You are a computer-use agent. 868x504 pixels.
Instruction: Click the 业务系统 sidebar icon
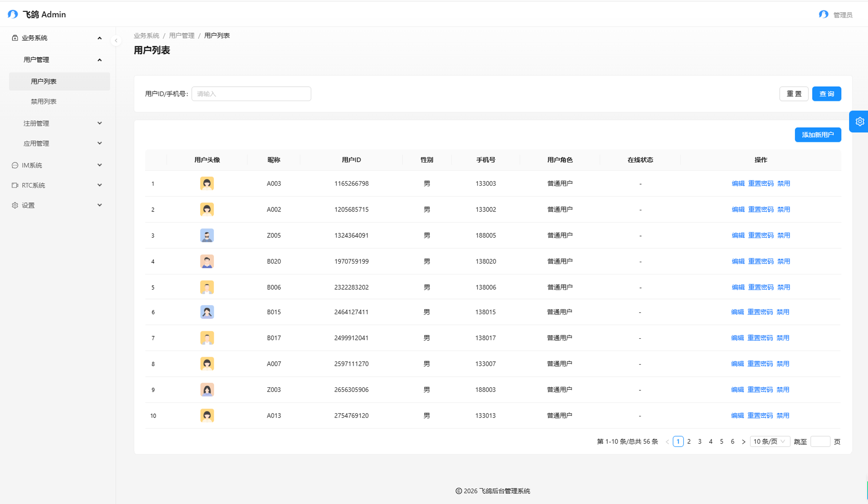tap(15, 38)
